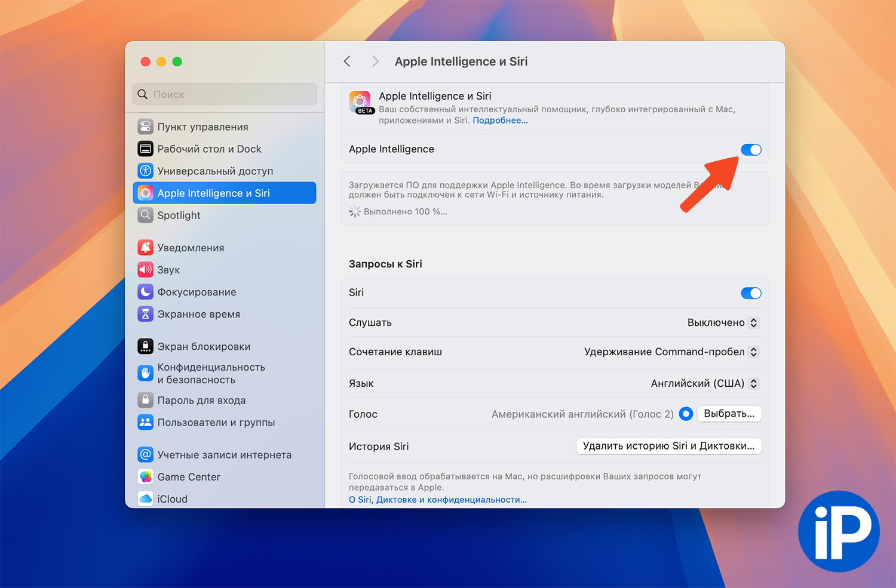Click the Users and Groups icon

point(145,422)
